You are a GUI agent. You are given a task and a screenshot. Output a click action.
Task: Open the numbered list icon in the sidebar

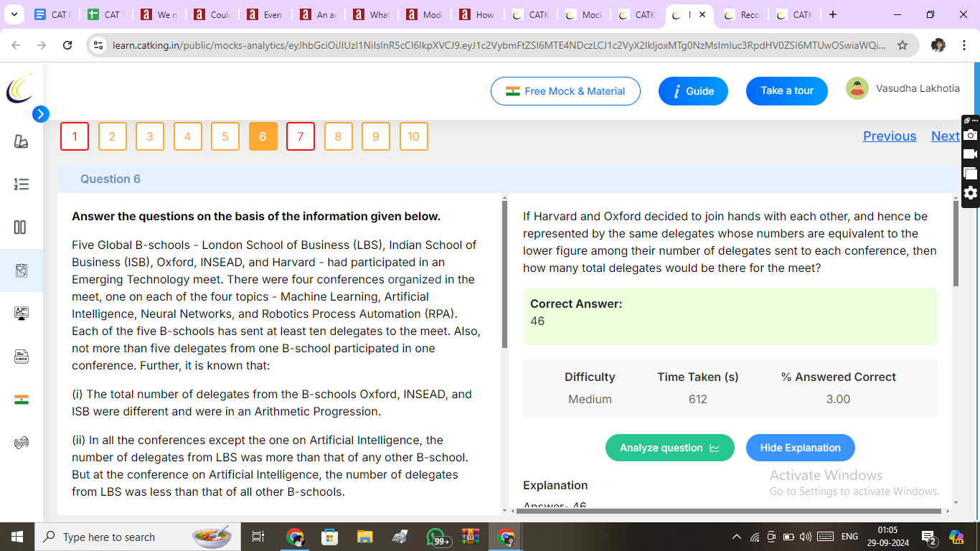click(21, 184)
